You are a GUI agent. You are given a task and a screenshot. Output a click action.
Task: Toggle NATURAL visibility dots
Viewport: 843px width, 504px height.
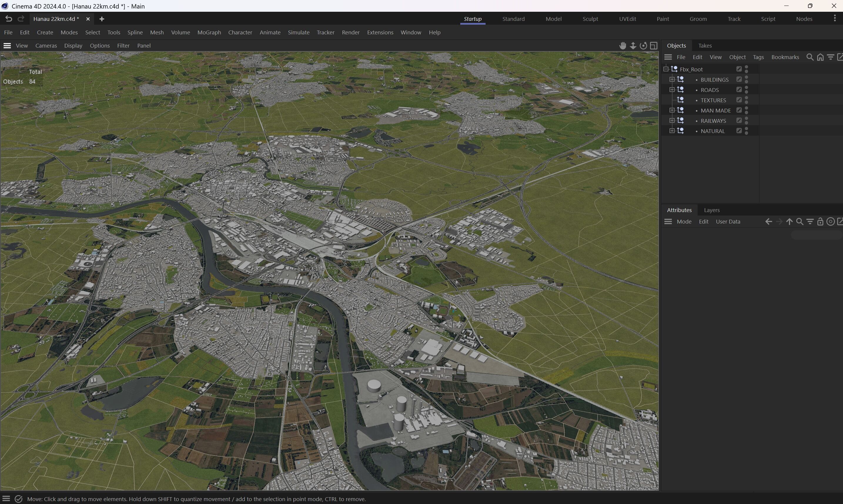click(747, 130)
